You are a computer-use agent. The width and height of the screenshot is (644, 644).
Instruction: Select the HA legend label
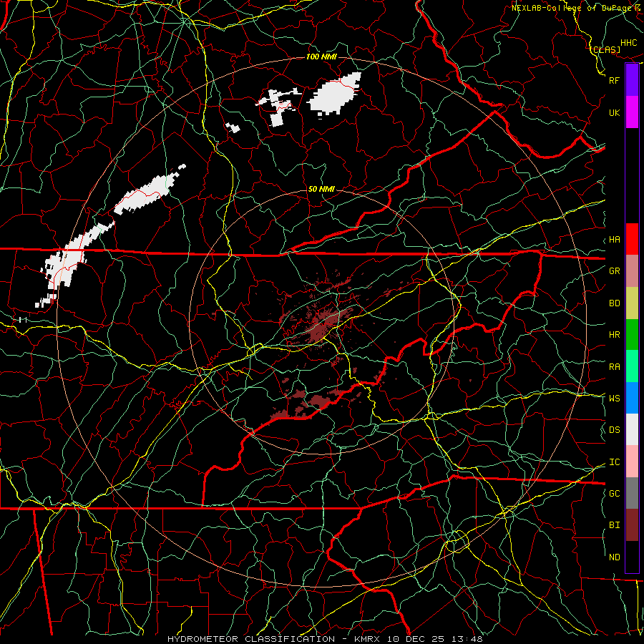pyautogui.click(x=614, y=240)
